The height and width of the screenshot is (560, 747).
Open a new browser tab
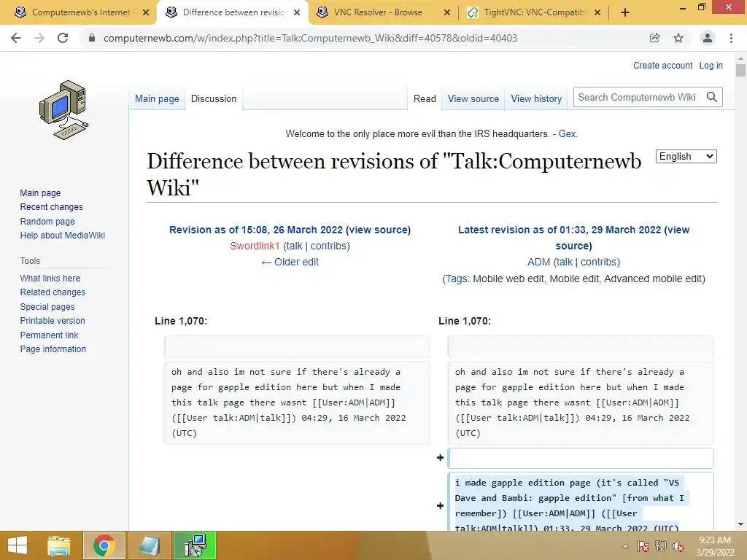[x=625, y=13]
